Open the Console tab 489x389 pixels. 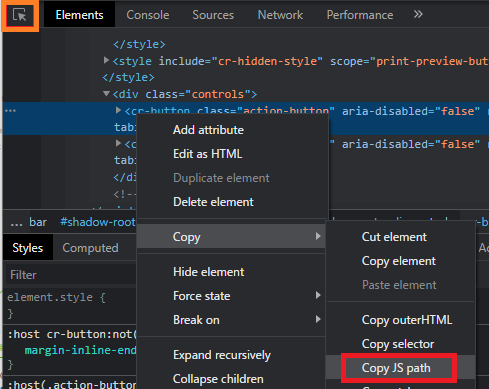coord(148,15)
